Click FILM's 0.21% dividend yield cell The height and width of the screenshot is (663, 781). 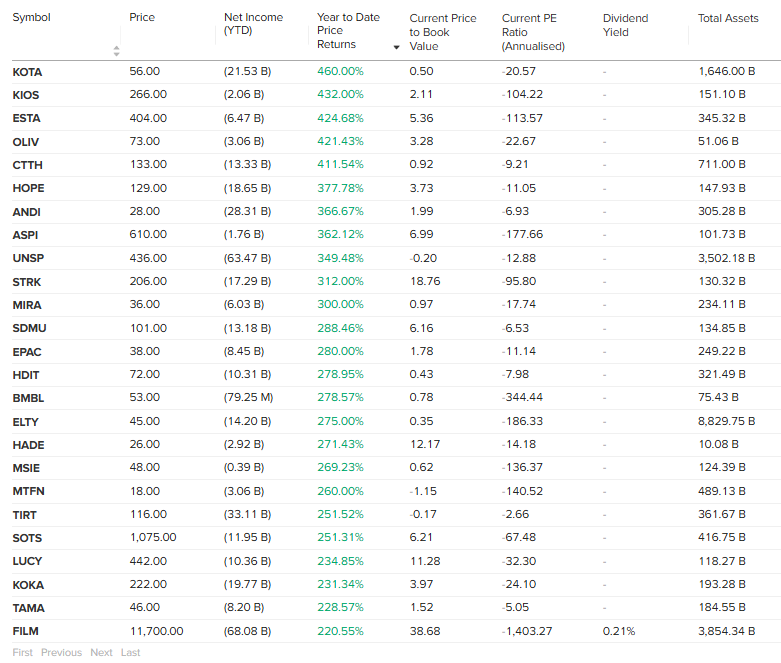[618, 631]
